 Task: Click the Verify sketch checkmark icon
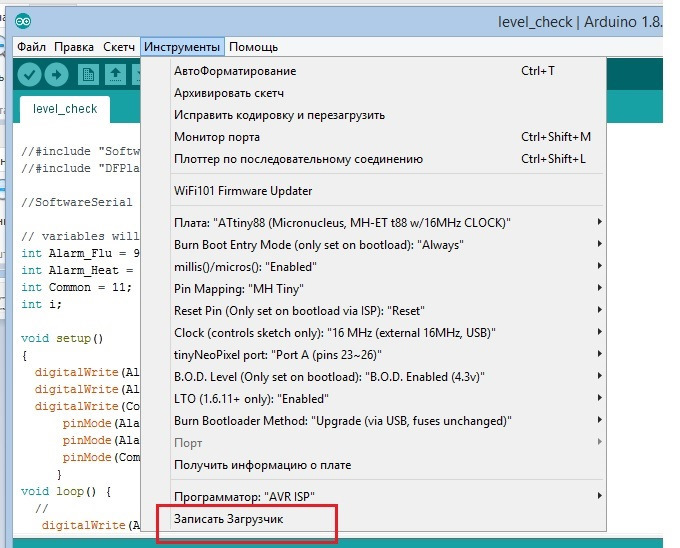click(x=29, y=75)
